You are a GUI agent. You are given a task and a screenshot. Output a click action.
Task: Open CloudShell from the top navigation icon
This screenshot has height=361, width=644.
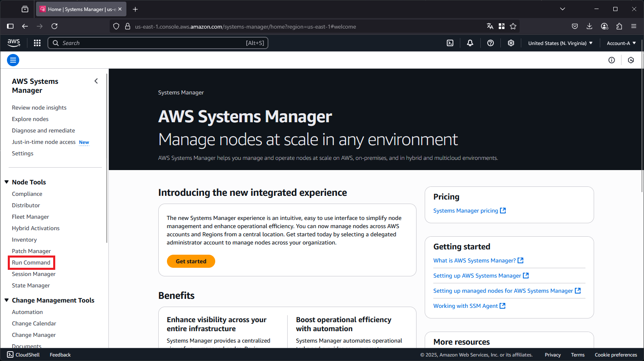pyautogui.click(x=450, y=43)
